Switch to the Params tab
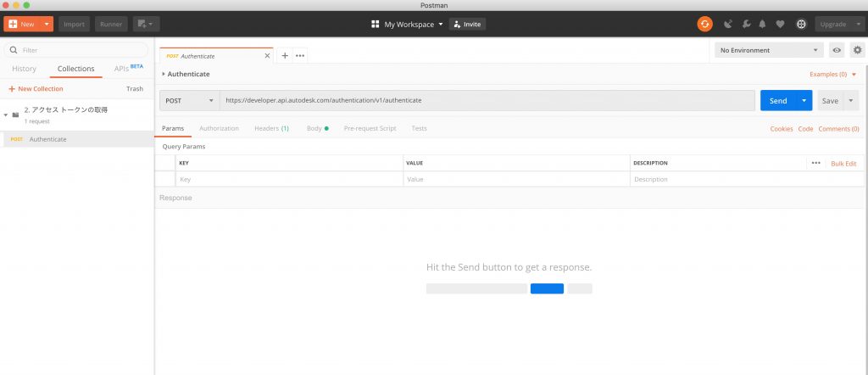 coord(173,128)
